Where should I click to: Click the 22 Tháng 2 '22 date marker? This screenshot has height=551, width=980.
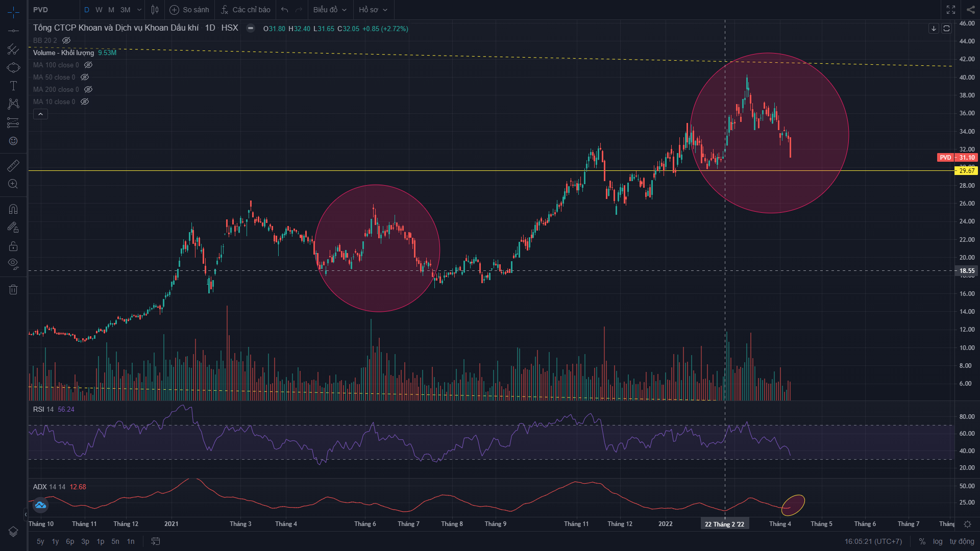pos(724,524)
